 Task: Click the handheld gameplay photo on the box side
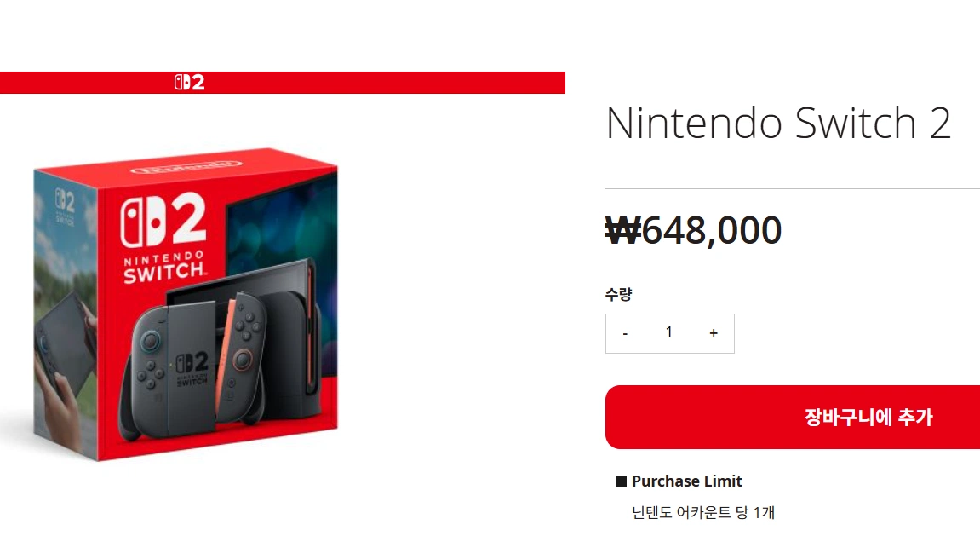coord(65,358)
